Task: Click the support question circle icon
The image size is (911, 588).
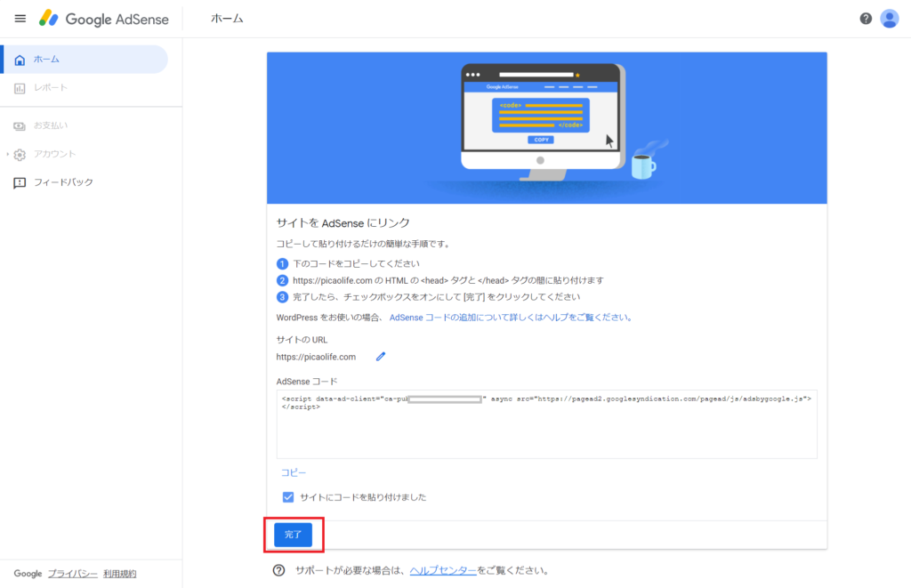Action: (x=278, y=570)
